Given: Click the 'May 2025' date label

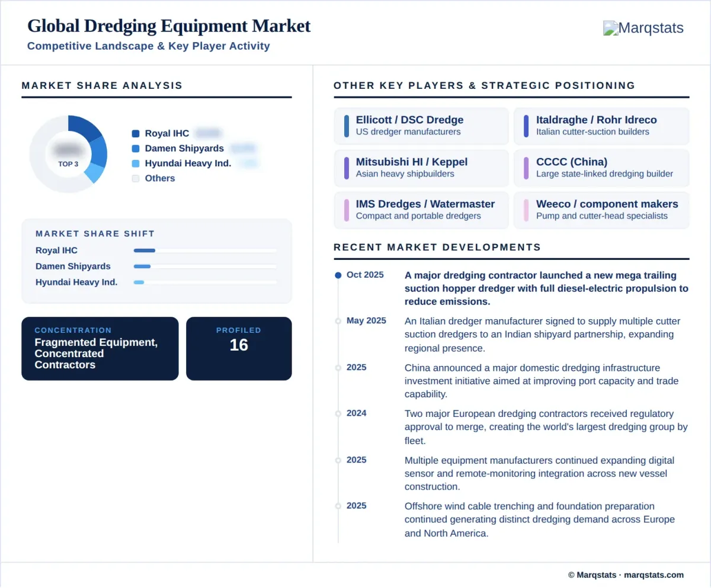Looking at the screenshot, I should 366,320.
